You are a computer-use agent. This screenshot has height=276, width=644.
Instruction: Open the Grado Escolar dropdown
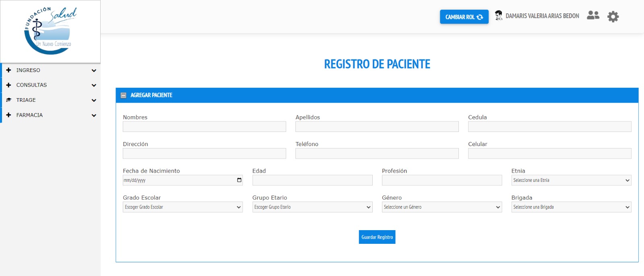[182, 207]
